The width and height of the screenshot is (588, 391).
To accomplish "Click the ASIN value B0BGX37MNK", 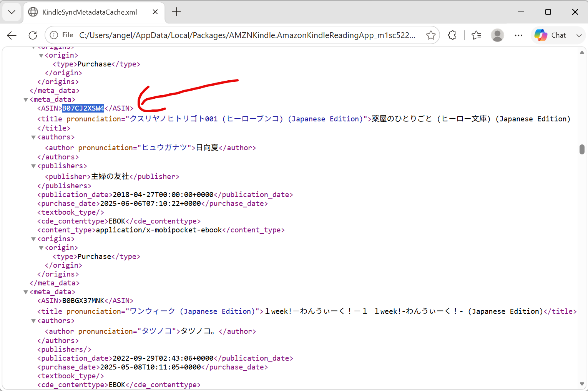I will (83, 301).
